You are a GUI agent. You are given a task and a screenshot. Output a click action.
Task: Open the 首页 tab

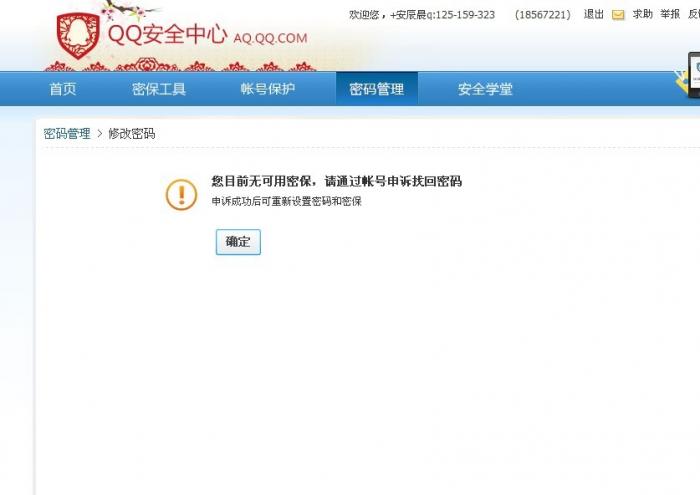(62, 89)
